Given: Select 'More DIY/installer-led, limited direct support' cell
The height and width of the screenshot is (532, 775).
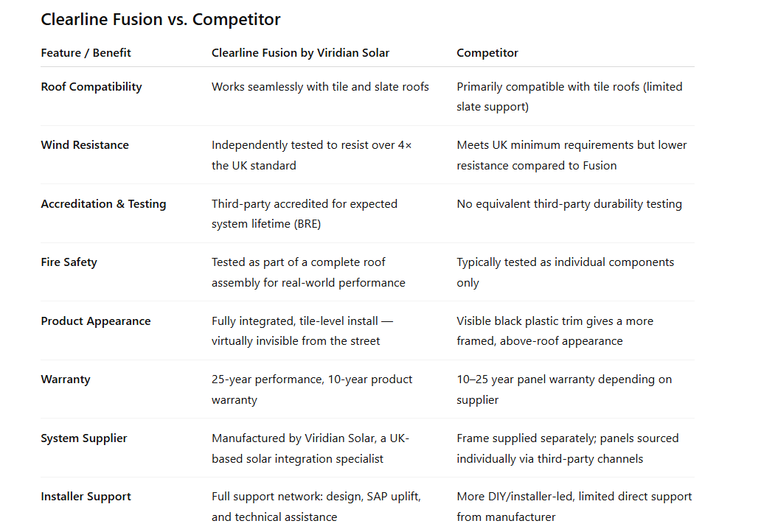Looking at the screenshot, I should (574, 506).
